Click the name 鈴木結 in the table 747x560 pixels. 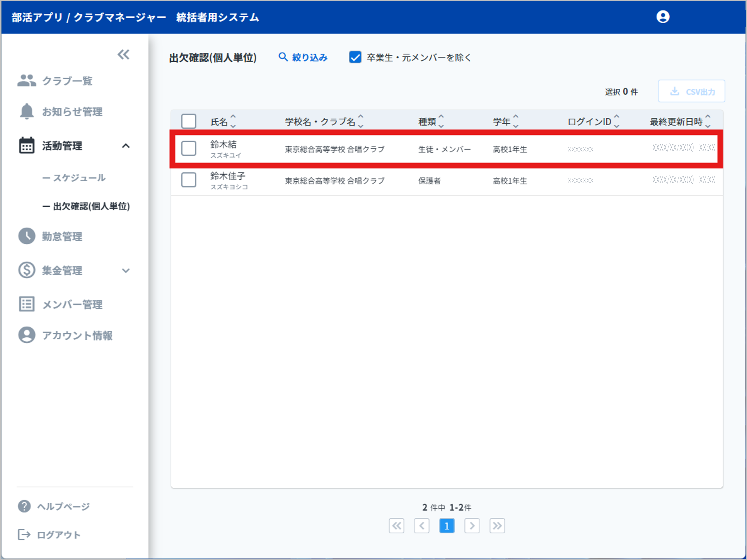point(223,144)
